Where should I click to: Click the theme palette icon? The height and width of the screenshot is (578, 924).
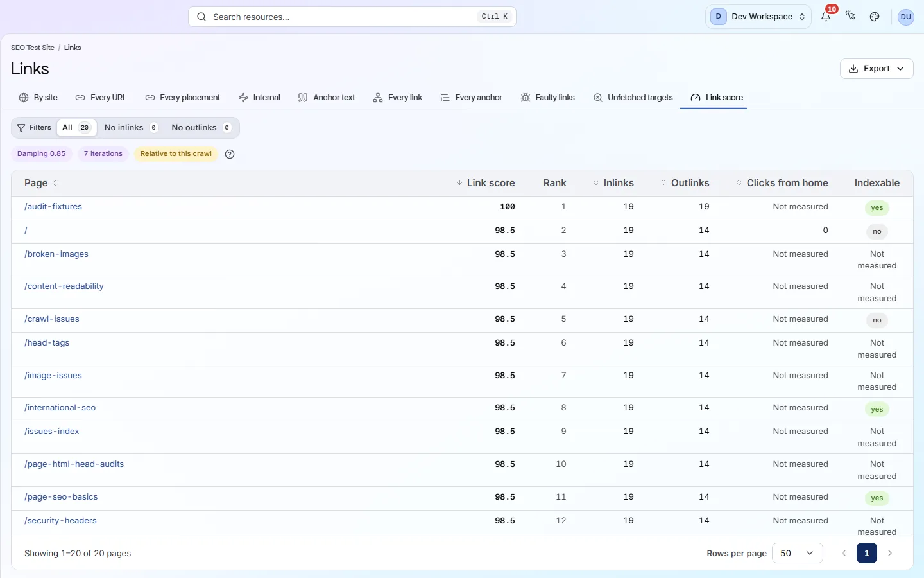click(875, 17)
